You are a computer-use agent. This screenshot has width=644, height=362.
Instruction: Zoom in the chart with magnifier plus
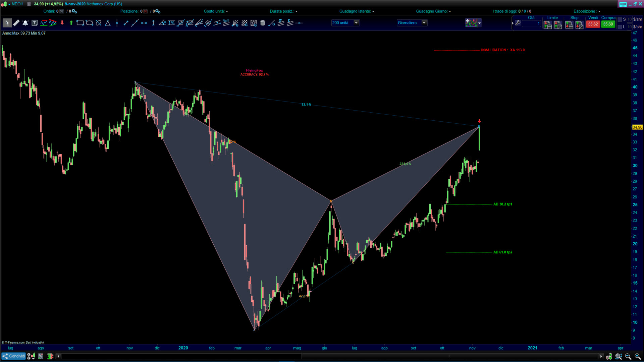pyautogui.click(x=638, y=356)
